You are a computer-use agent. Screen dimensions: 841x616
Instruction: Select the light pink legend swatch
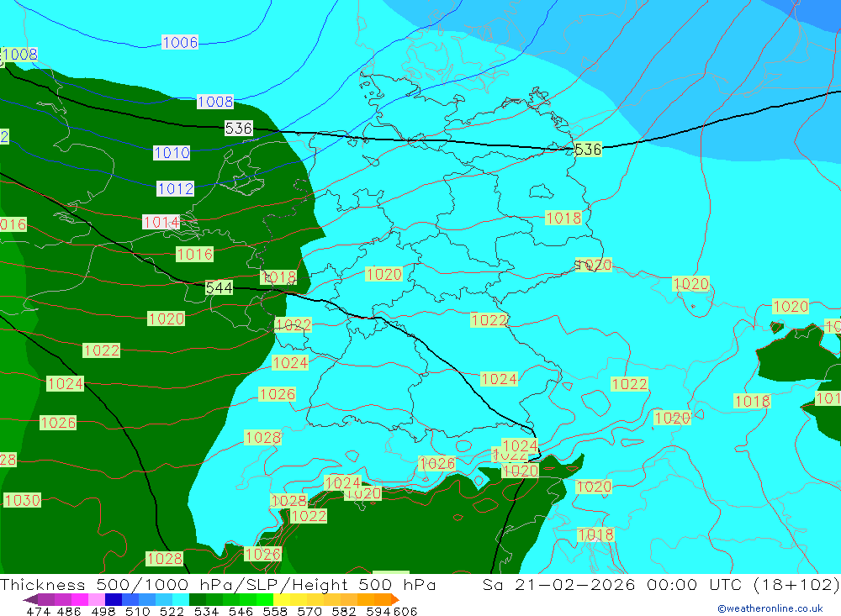97,599
